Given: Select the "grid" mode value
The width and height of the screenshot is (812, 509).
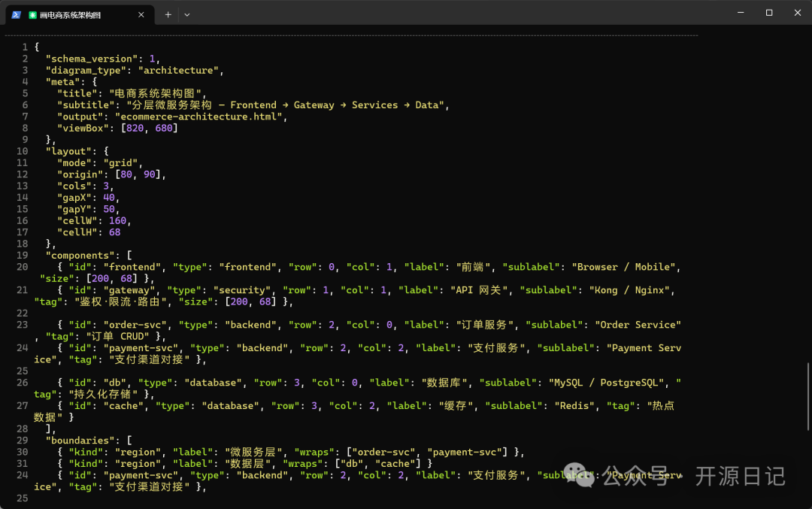Looking at the screenshot, I should pyautogui.click(x=120, y=162).
